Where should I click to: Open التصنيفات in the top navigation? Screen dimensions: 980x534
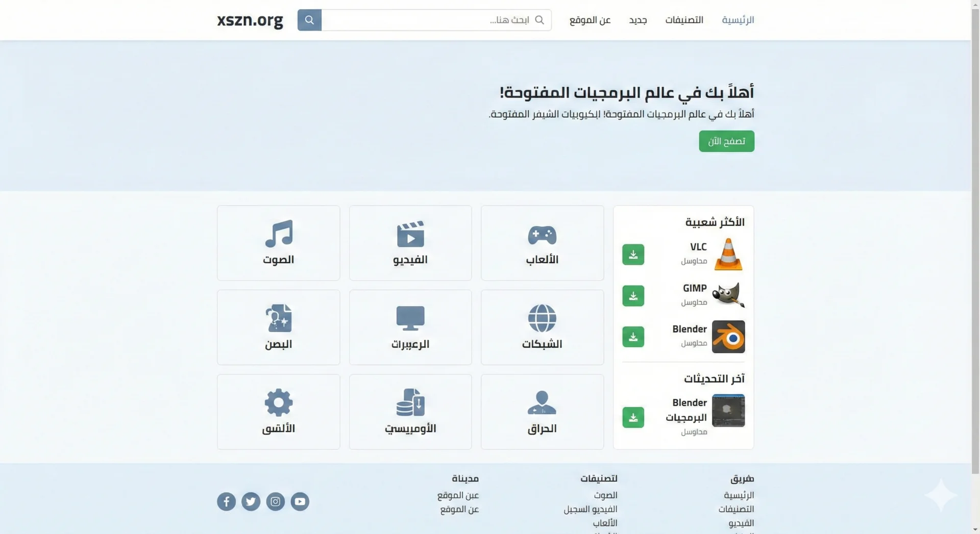[684, 20]
